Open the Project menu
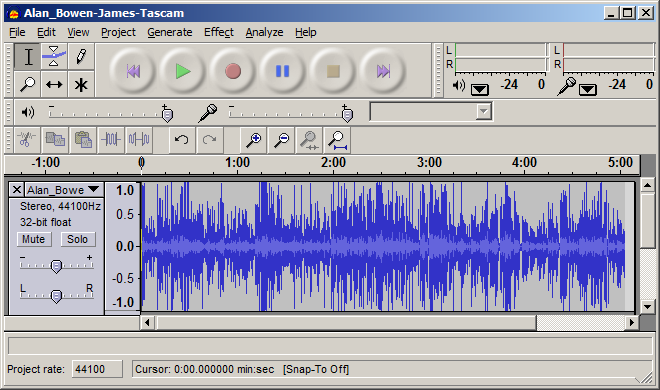The width and height of the screenshot is (660, 390). click(118, 32)
